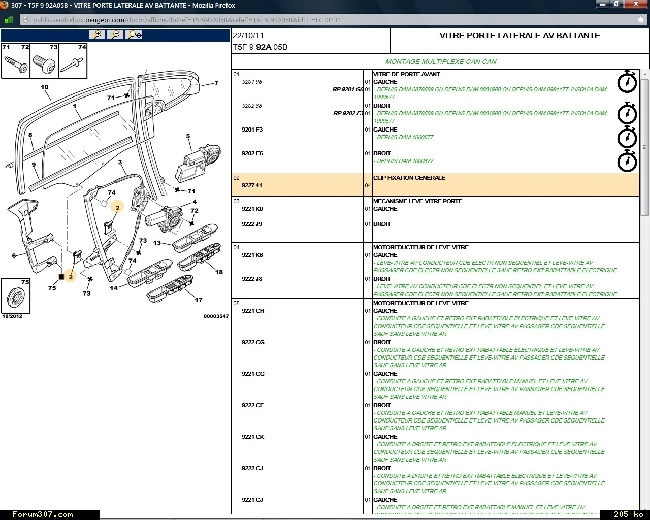Click the page header VITRE PORTE LATERALE AV BATTANTE
This screenshot has width=650, height=520.
tap(519, 35)
